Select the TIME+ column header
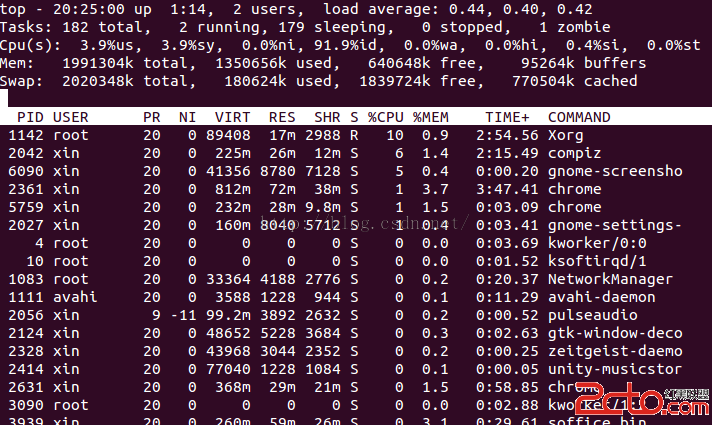Viewport: 712px width, 425px height. tap(507, 117)
